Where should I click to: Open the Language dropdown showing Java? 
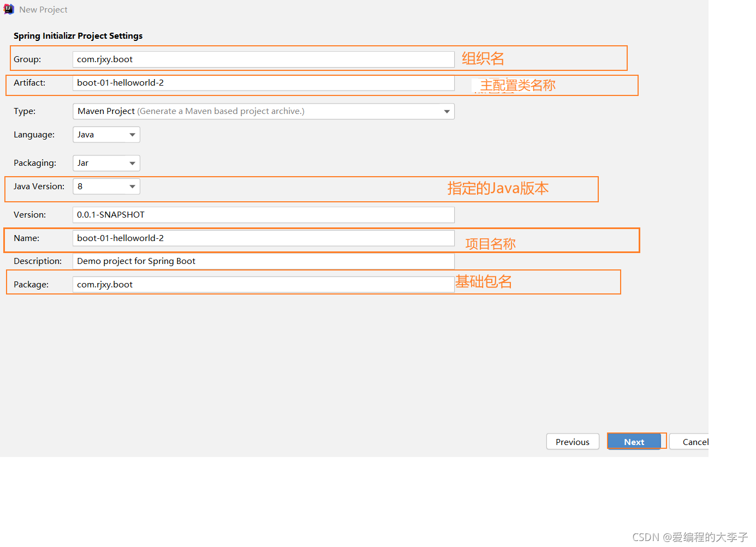tap(106, 135)
